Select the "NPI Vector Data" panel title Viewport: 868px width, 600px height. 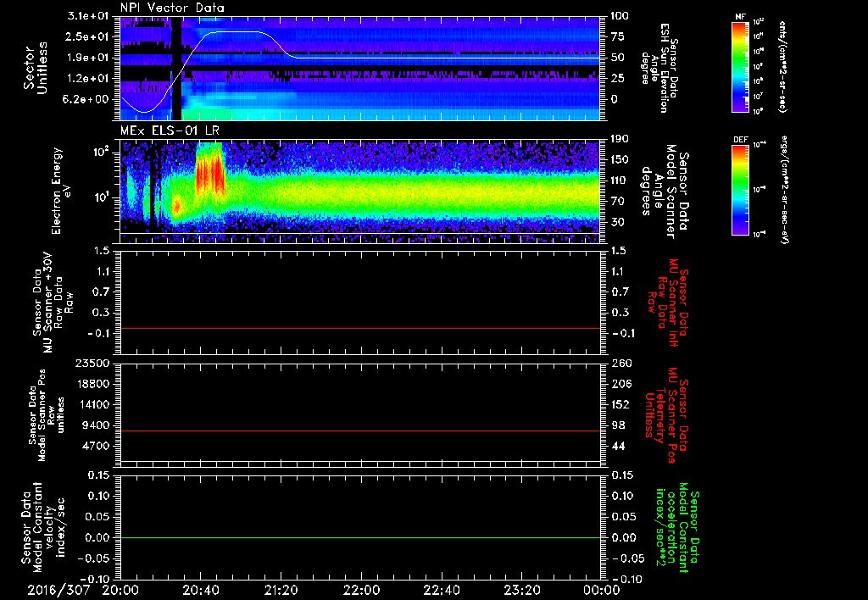pos(172,8)
